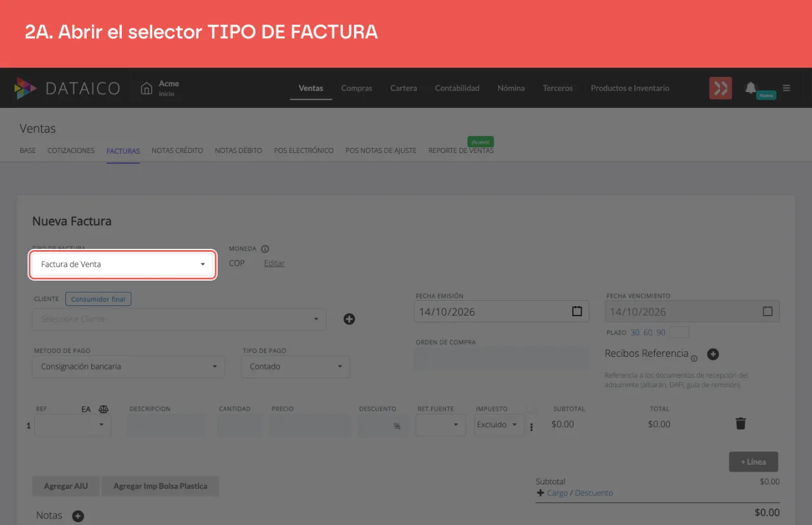The width and height of the screenshot is (812, 525).
Task: Switch to the FACTURAS tab
Action: pyautogui.click(x=123, y=151)
